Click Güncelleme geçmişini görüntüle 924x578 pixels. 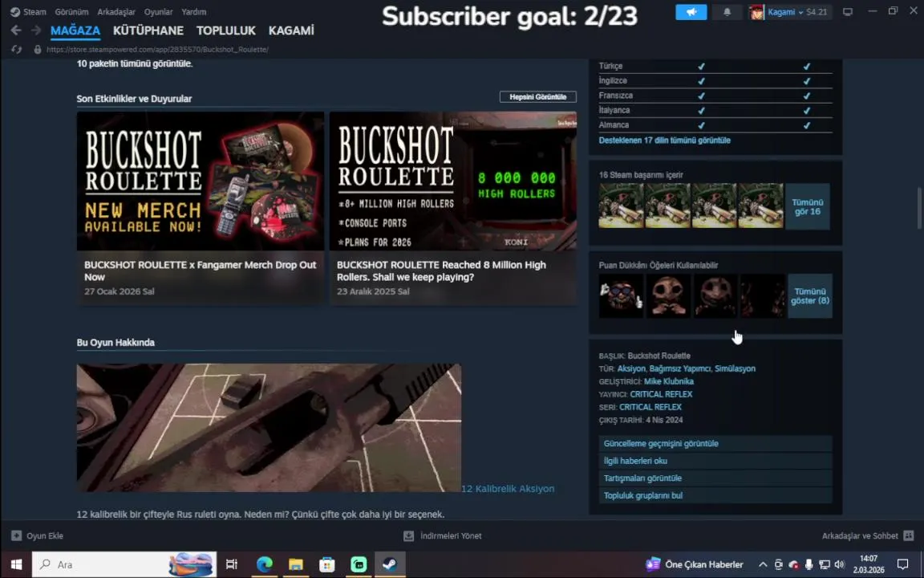[715, 443]
